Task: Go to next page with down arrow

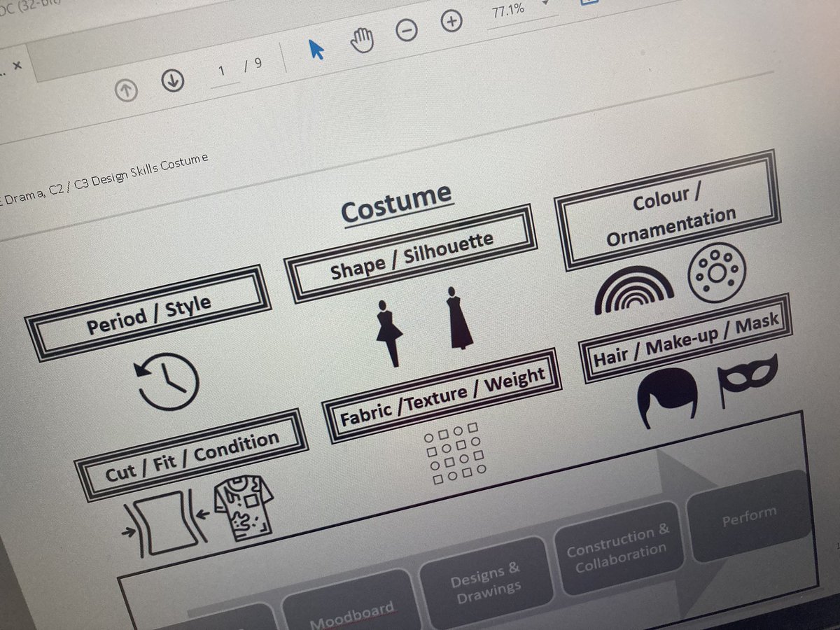Action: coord(171,82)
